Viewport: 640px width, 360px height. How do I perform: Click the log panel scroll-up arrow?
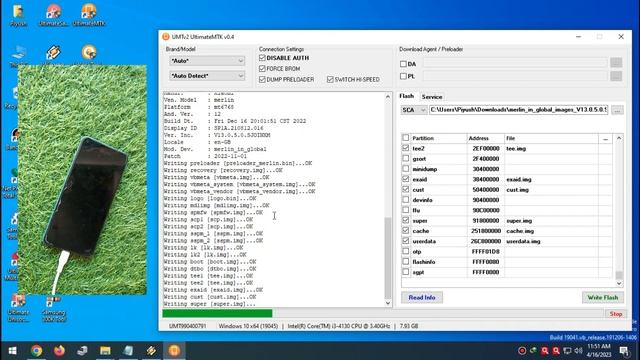pyautogui.click(x=388, y=97)
